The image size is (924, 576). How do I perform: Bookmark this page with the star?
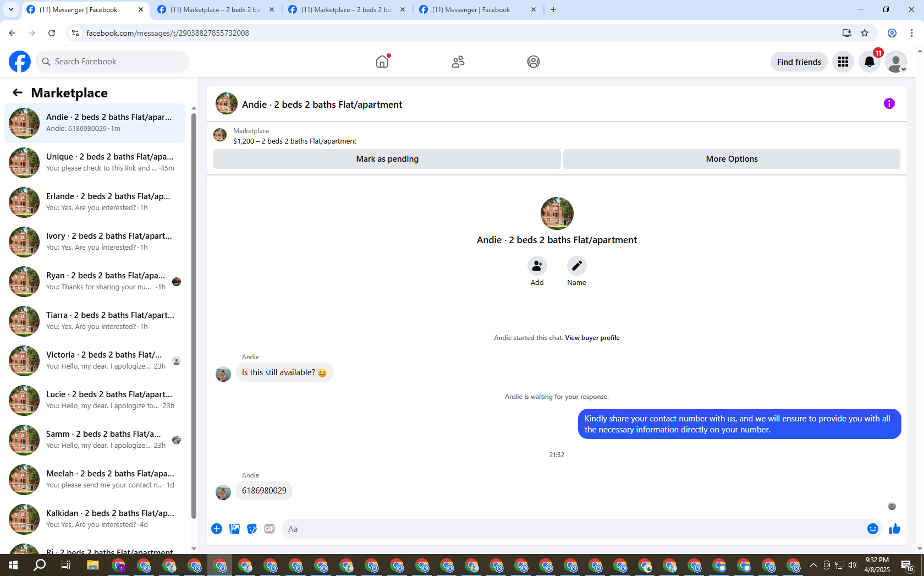tap(865, 33)
